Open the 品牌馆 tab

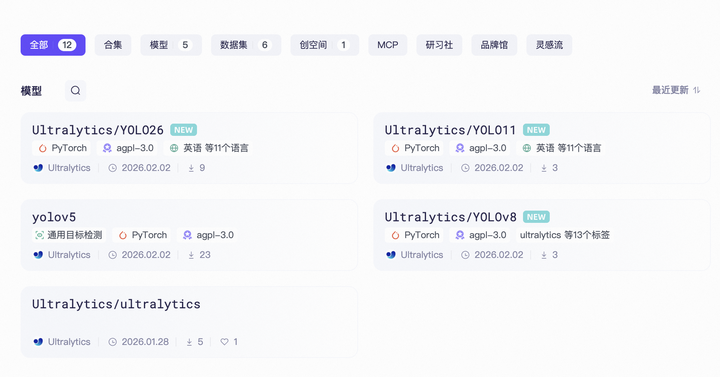point(494,45)
